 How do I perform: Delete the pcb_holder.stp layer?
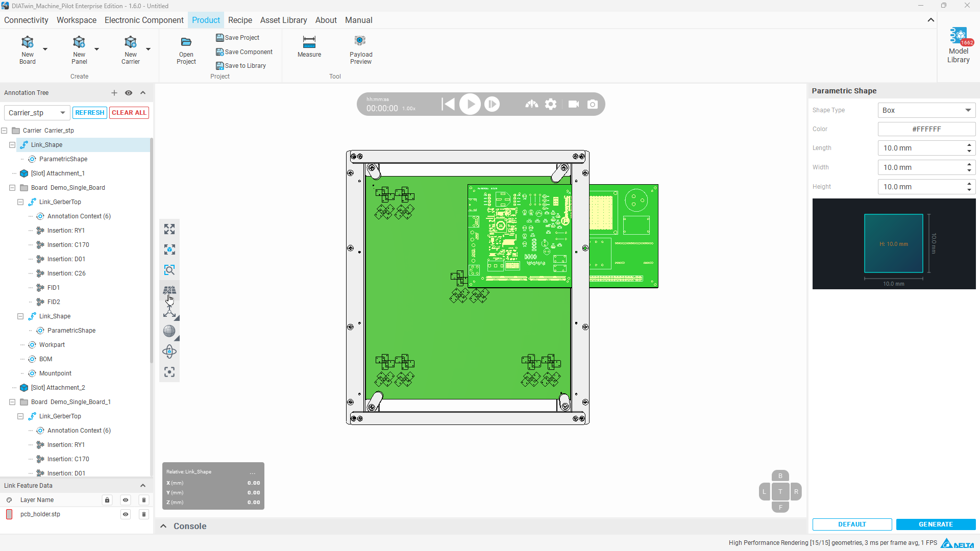tap(144, 514)
